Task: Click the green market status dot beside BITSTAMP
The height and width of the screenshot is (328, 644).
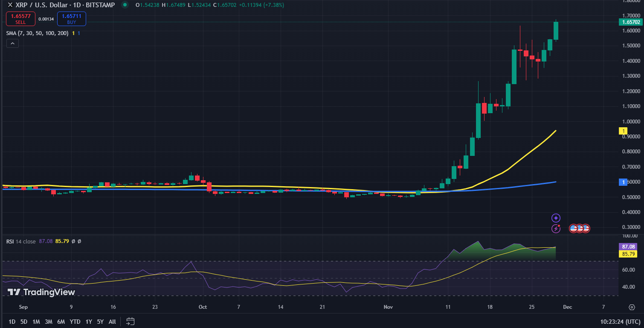Action: pos(124,5)
